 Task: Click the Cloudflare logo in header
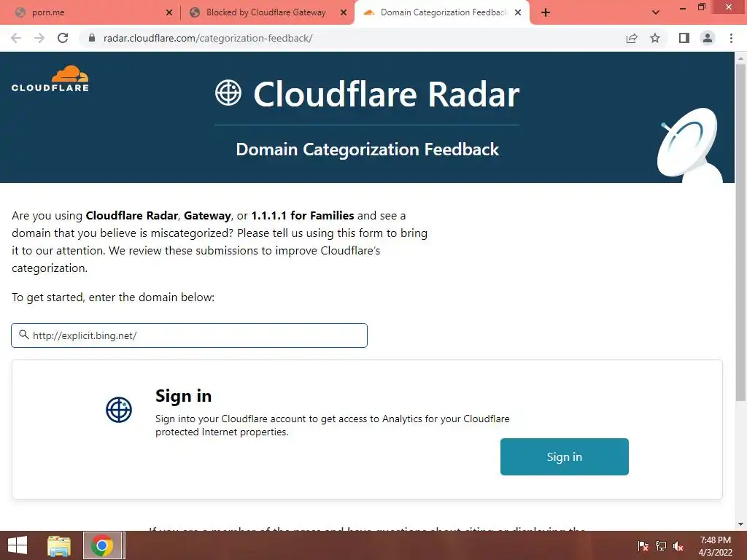coord(50,79)
